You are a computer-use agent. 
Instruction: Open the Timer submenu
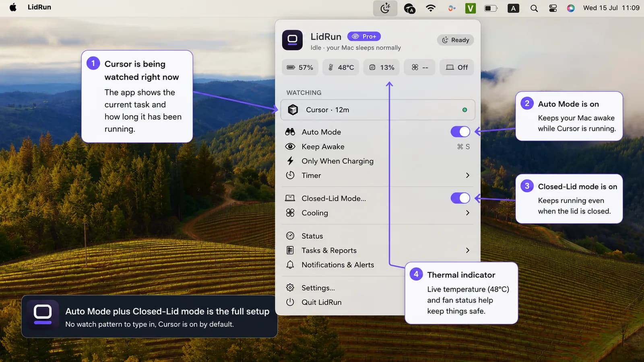pos(378,176)
